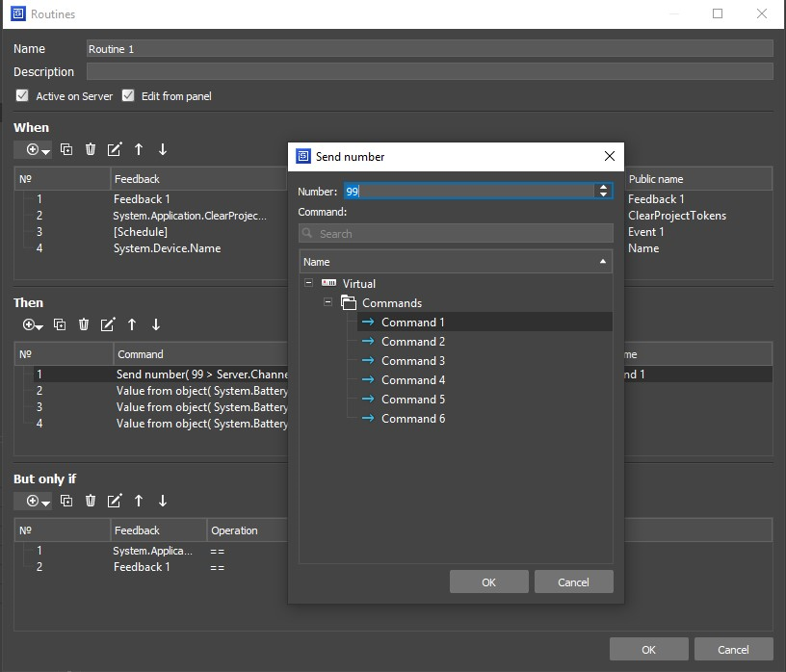Move item down in Then section
The image size is (786, 672).
(156, 325)
